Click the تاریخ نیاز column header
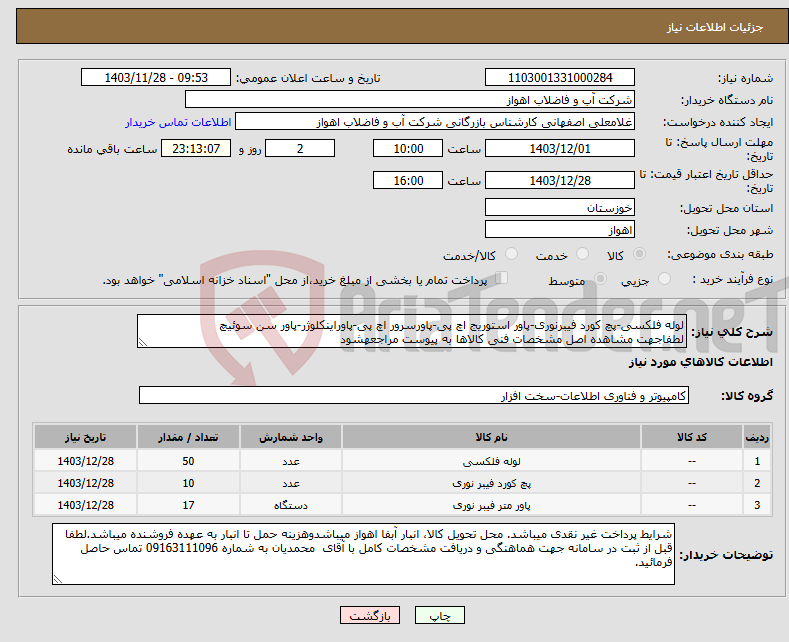Screen dimensions: 789x642 [86, 437]
